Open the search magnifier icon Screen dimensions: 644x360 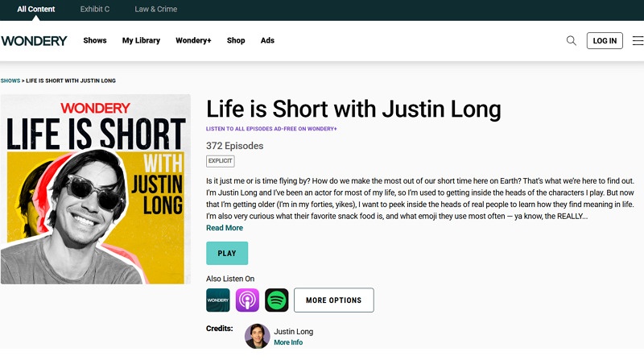571,41
